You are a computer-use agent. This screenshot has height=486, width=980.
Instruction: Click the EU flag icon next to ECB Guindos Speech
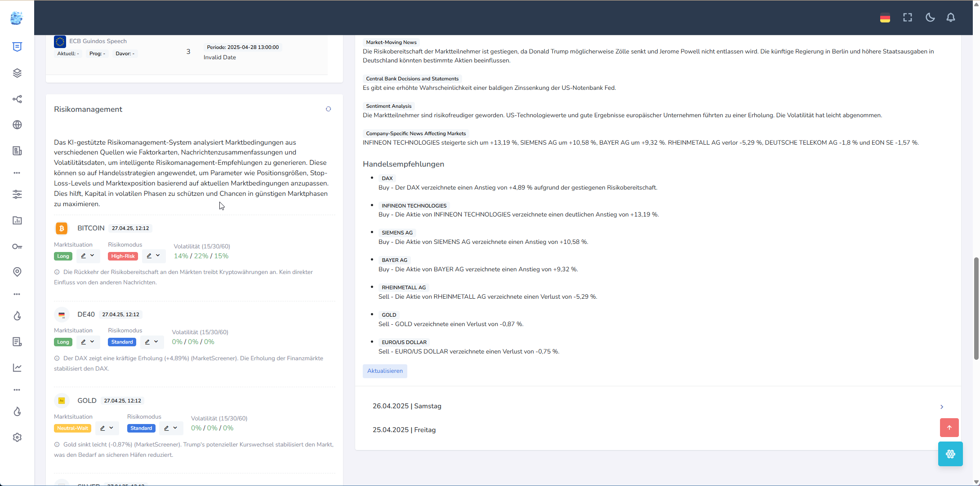pos(60,42)
